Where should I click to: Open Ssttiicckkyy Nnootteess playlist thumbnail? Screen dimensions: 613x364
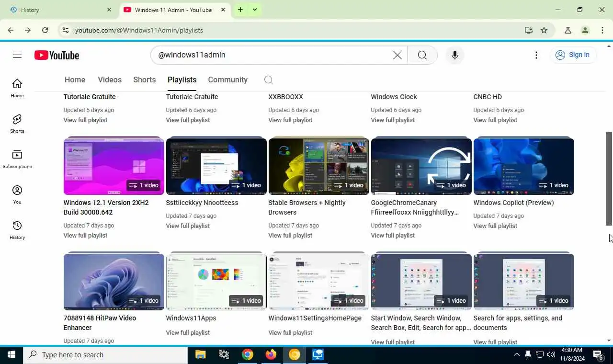(216, 166)
